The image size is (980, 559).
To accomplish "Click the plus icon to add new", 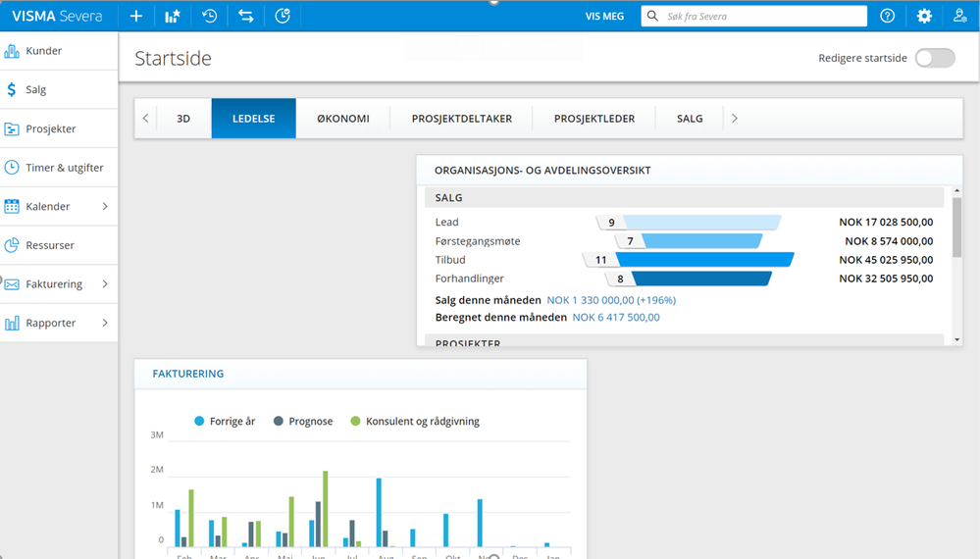I will coord(136,17).
